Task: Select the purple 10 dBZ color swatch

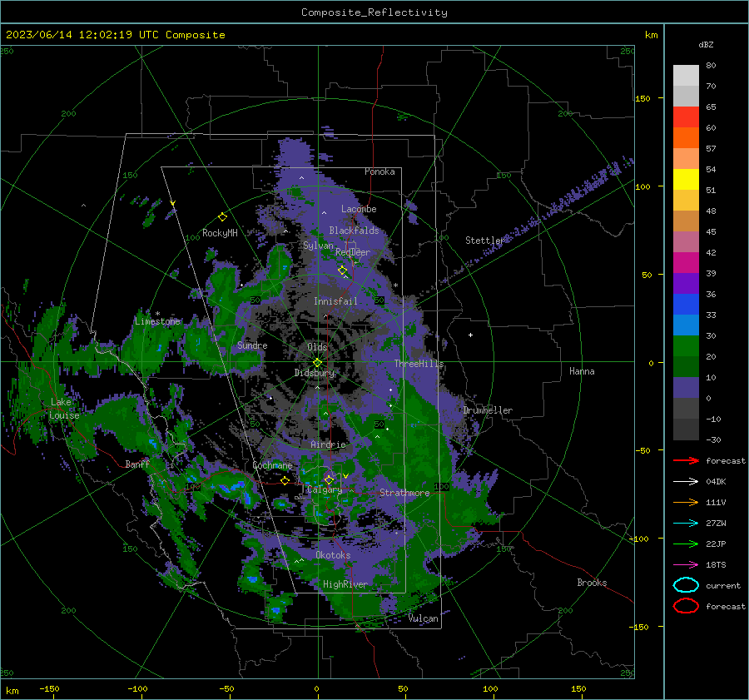Action: [x=686, y=387]
